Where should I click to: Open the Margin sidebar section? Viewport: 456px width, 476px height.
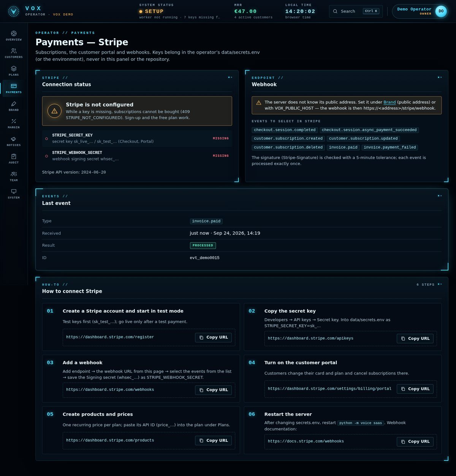pyautogui.click(x=14, y=124)
